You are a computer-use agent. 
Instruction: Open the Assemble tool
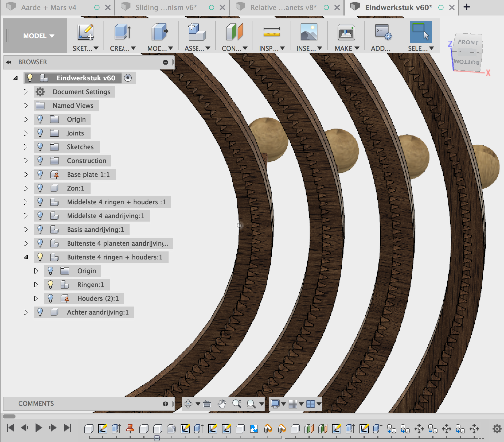pos(196,32)
